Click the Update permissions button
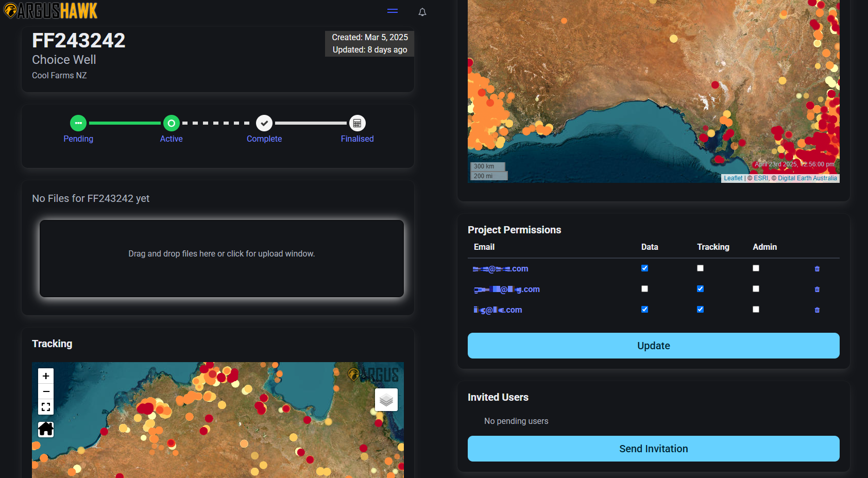 click(x=653, y=346)
